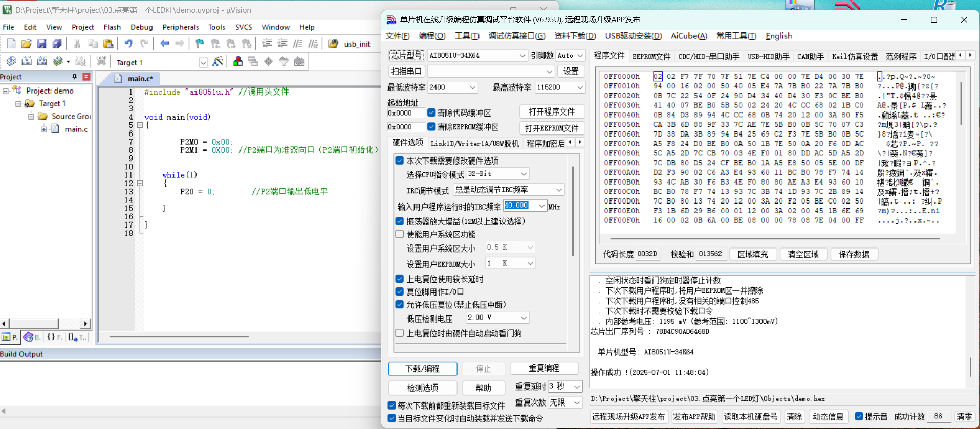Open Manage Project Items with the colored-blocks icon
The height and width of the screenshot is (429, 980).
[238, 62]
